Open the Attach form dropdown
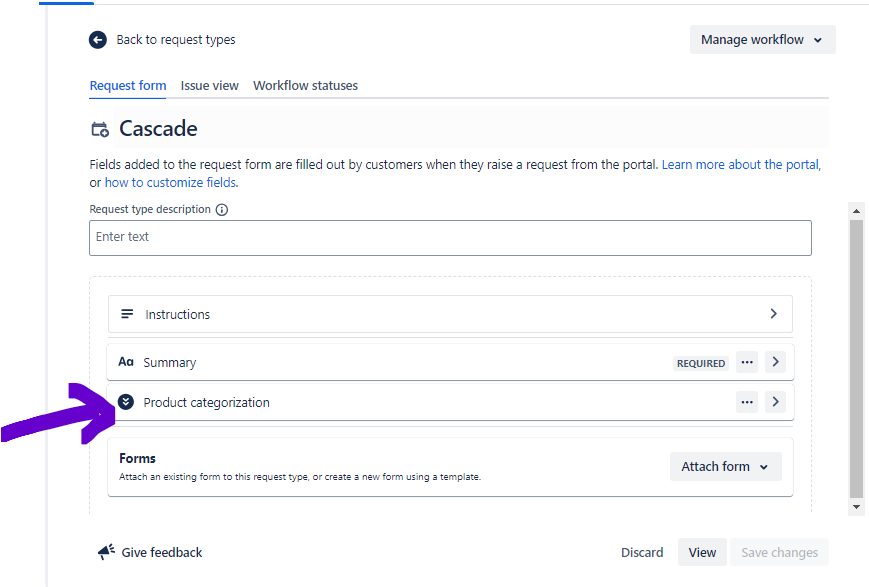This screenshot has height=587, width=869. [x=725, y=467]
